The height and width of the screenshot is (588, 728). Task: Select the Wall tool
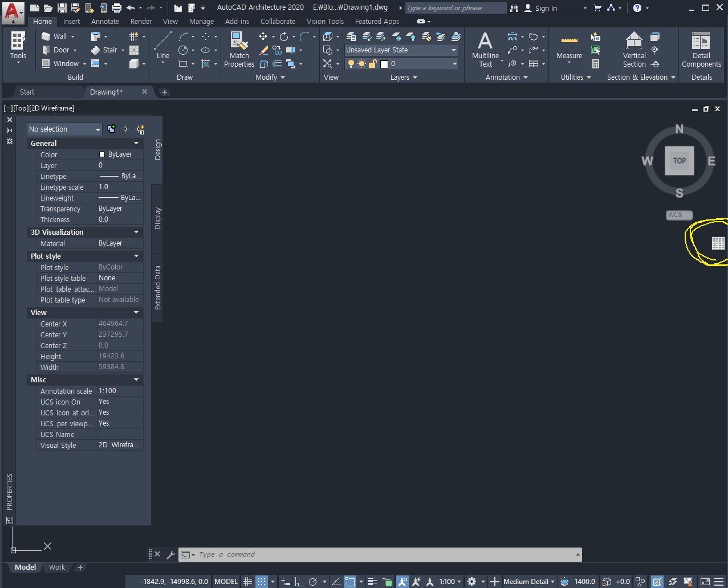point(55,36)
